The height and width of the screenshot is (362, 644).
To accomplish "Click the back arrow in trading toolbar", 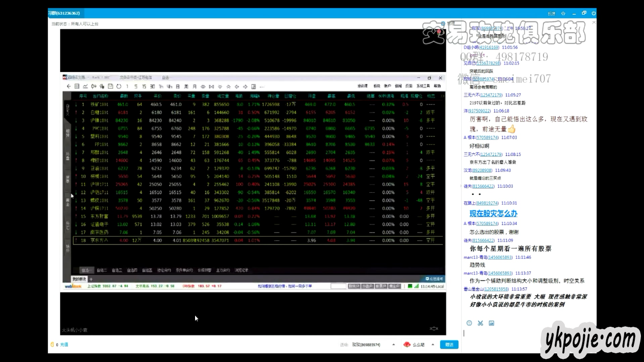I will click(x=69, y=86).
